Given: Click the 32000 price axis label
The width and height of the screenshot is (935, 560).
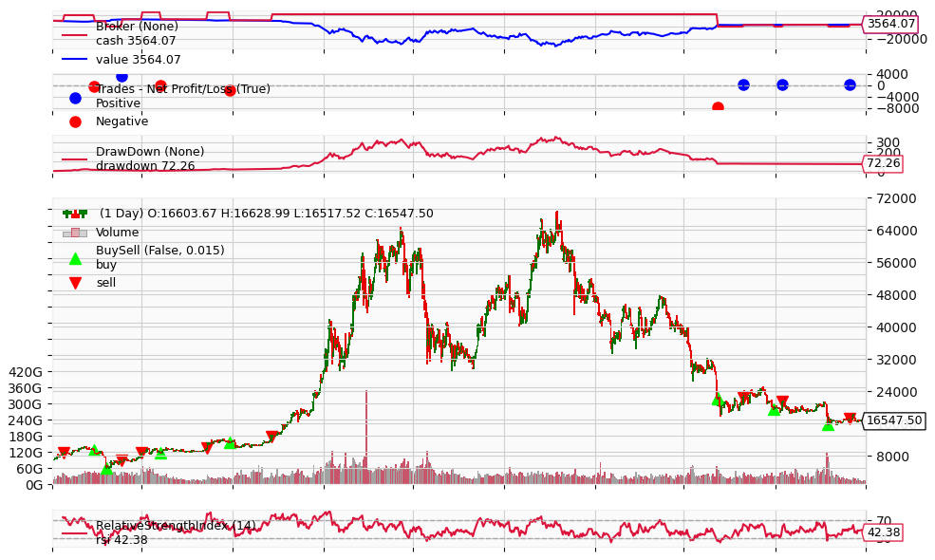Looking at the screenshot, I should 892,360.
